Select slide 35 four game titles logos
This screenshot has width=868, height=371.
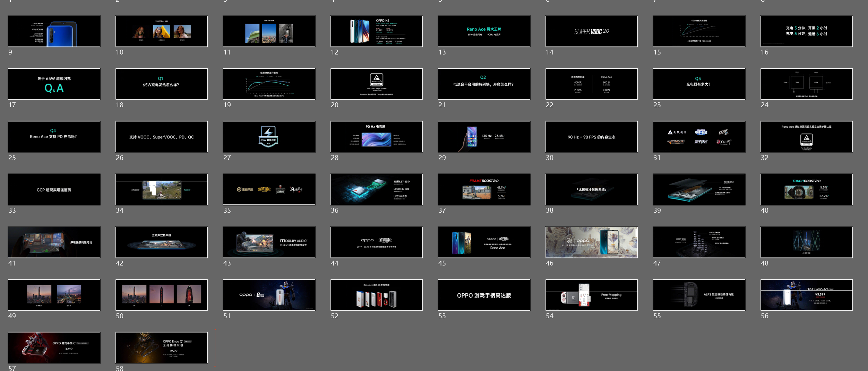269,189
